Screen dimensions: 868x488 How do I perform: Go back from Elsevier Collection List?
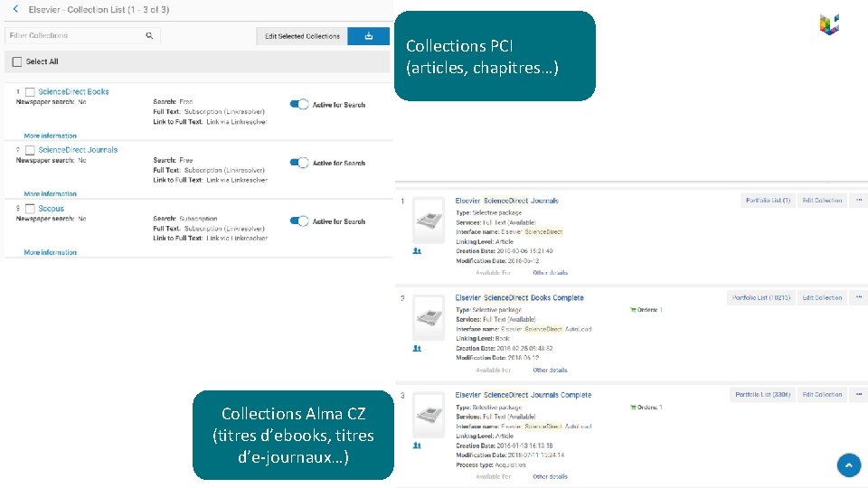(15, 9)
